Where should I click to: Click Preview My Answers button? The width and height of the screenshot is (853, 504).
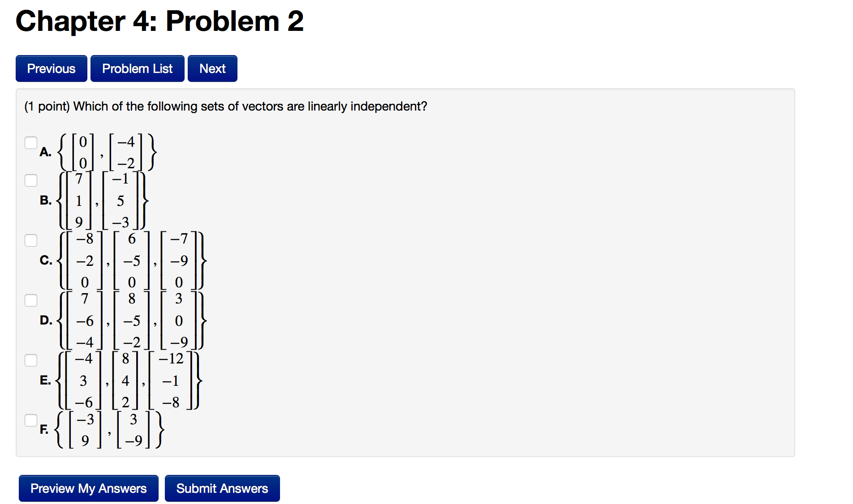tap(89, 488)
